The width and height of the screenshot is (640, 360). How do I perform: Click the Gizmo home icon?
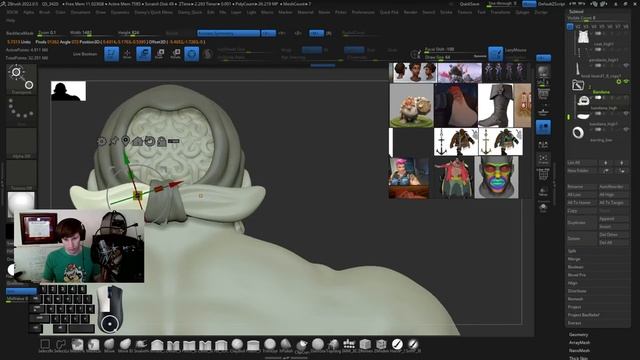pyautogui.click(x=138, y=141)
